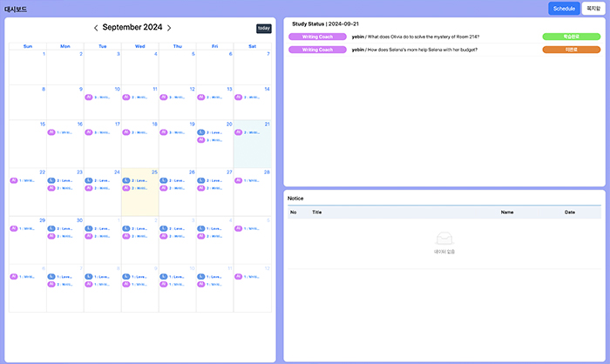Click the L badge on September 25

pyautogui.click(x=126, y=180)
